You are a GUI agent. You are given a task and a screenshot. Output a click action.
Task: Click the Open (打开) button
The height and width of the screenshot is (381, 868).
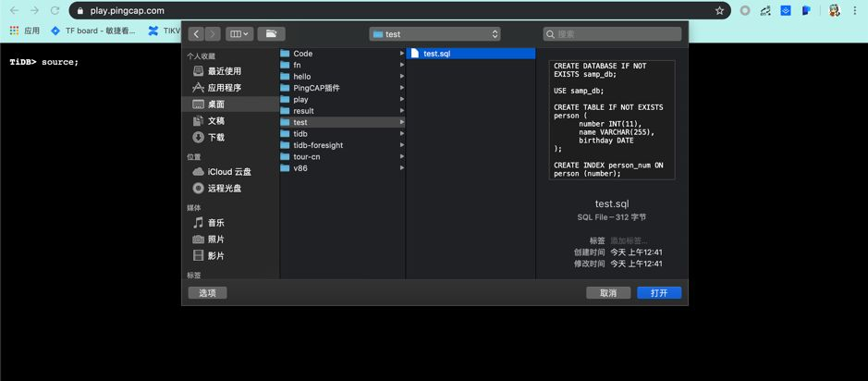pos(659,293)
